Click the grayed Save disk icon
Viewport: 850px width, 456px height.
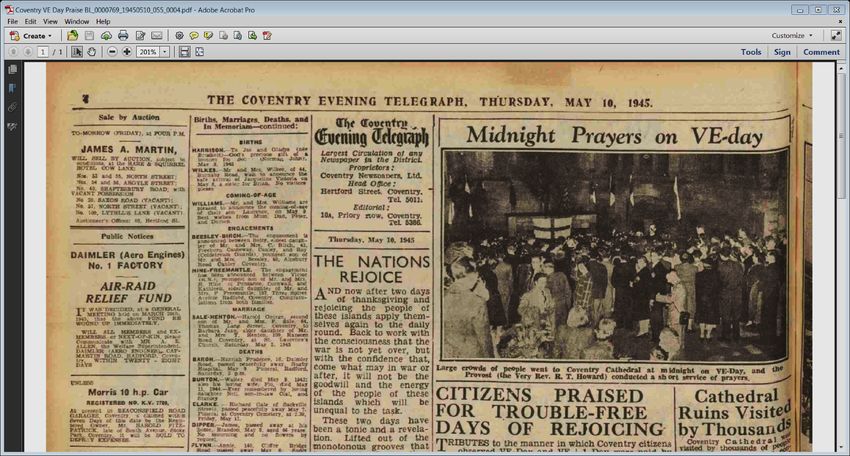(x=89, y=36)
